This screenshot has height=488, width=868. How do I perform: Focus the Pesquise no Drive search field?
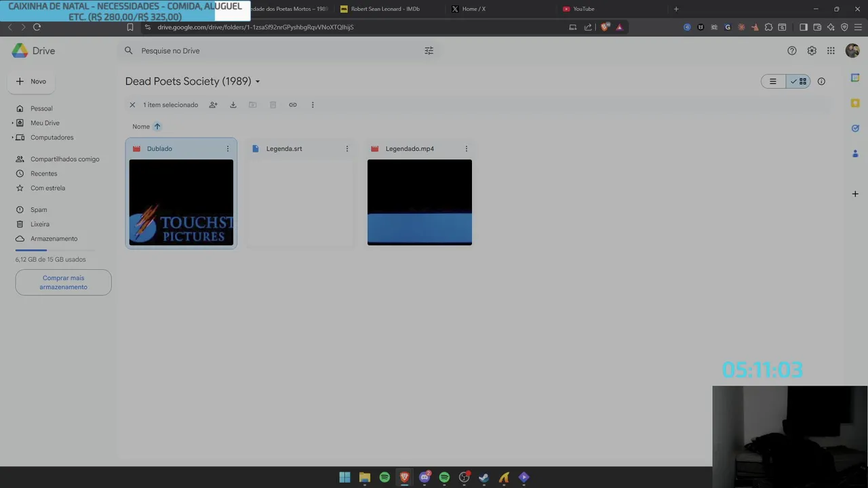coord(278,51)
